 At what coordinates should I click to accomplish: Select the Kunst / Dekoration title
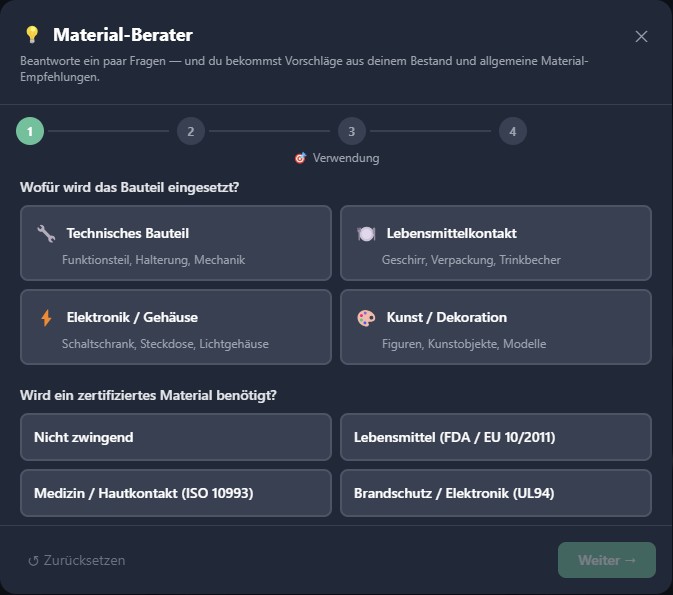point(447,317)
